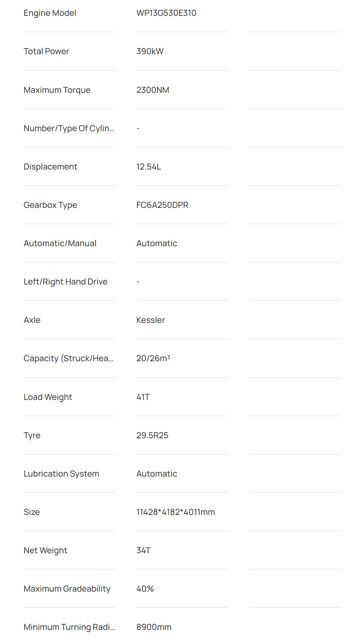The image size is (347, 644).
Task: Select the FC6A250DPR gearbox value
Action: click(162, 205)
